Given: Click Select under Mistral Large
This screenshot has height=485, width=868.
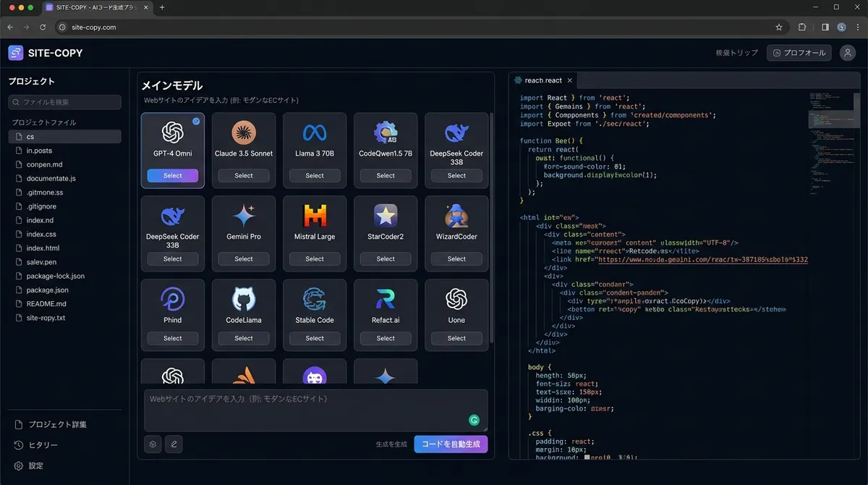Looking at the screenshot, I should tap(315, 258).
